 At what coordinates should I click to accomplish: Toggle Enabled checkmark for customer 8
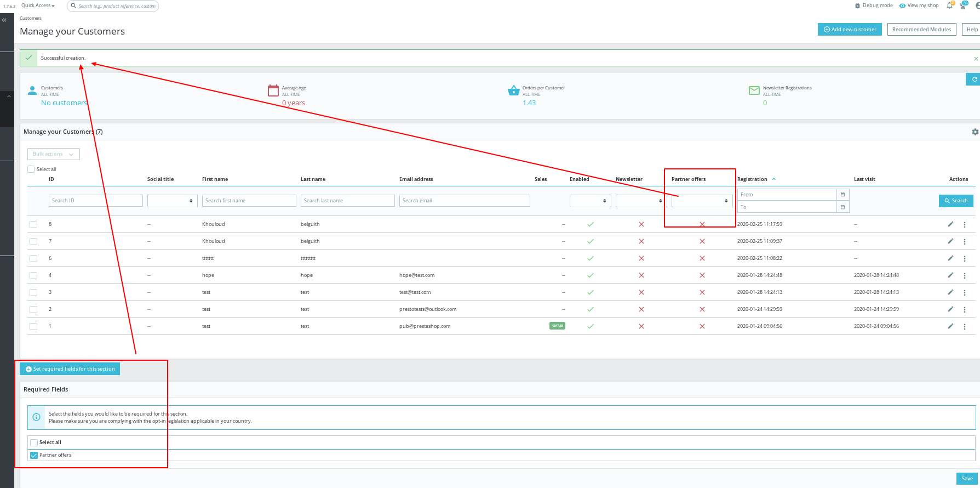click(x=591, y=224)
